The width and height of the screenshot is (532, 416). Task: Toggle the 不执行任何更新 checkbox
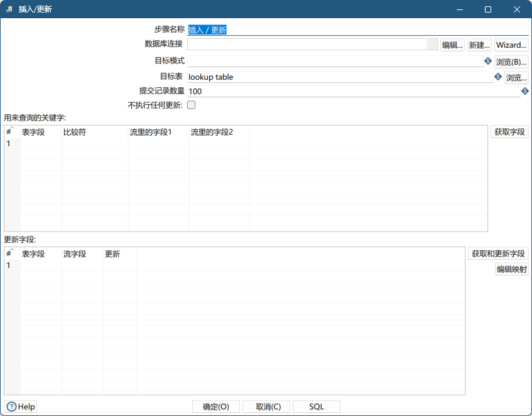point(192,105)
